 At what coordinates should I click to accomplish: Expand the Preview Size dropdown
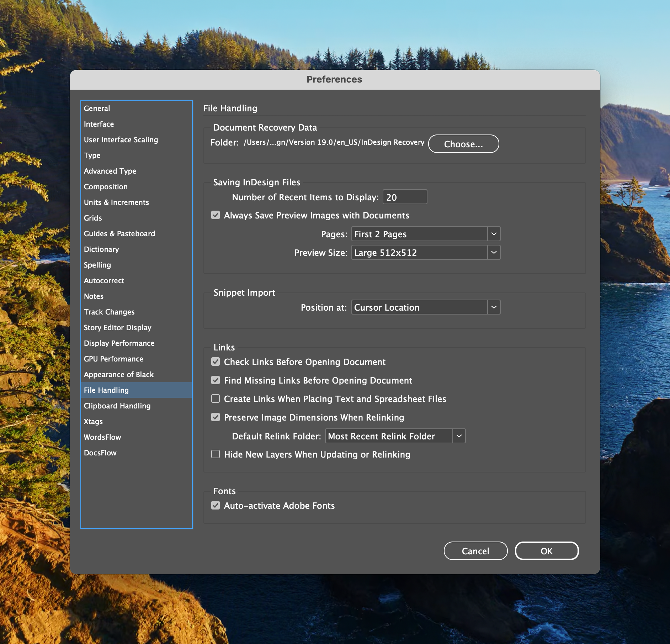point(425,253)
